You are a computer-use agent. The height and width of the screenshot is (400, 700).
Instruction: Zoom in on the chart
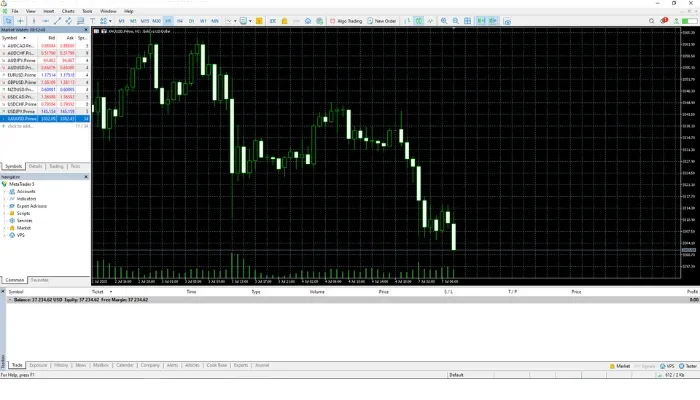[443, 20]
